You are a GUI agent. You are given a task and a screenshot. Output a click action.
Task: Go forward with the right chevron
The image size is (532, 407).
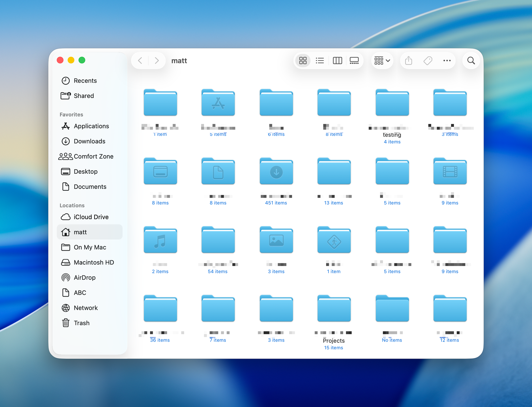(x=157, y=61)
